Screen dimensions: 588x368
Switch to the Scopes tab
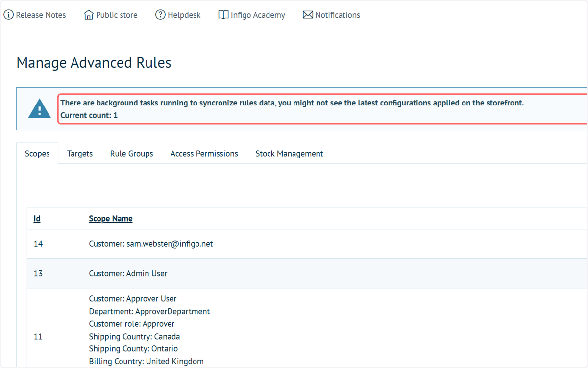click(37, 154)
